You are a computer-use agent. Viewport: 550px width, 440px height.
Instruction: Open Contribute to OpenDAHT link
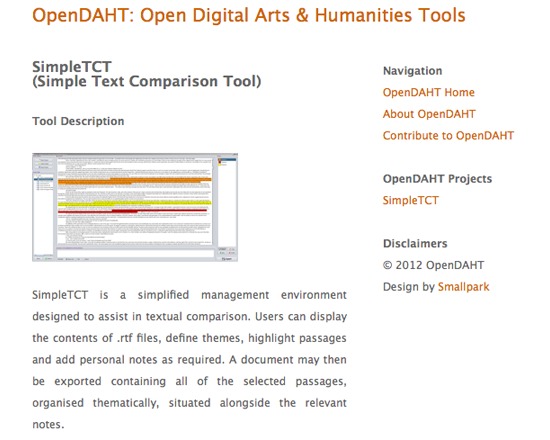click(448, 135)
